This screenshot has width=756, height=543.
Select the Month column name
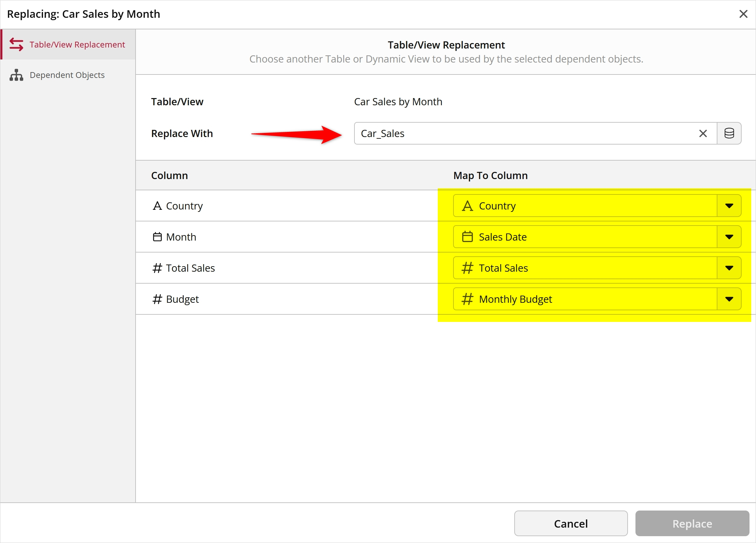[181, 237]
